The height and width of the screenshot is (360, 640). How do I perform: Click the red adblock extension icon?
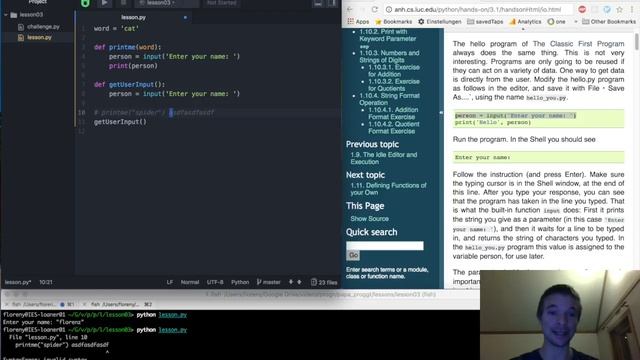coord(582,9)
